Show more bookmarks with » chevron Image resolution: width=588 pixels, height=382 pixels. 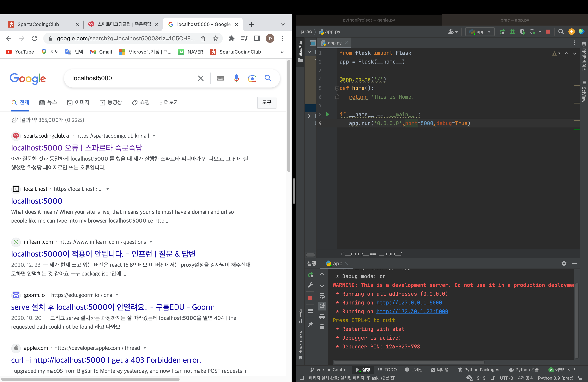click(x=282, y=52)
